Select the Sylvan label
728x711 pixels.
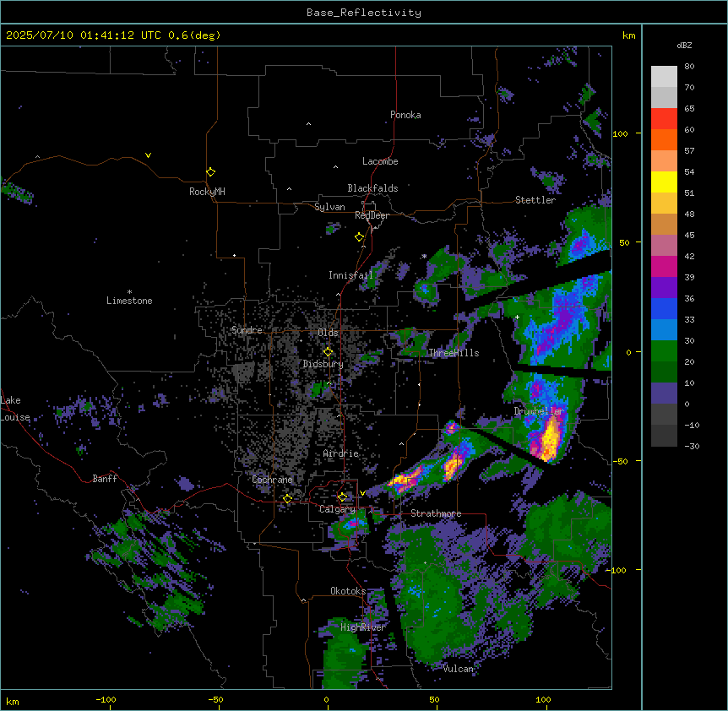(x=329, y=207)
